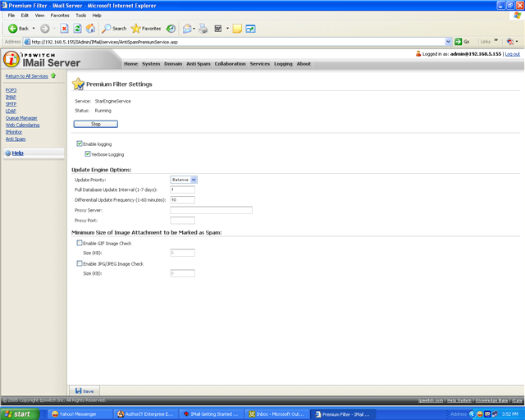
Task: Click the Stop service button
Action: click(96, 124)
